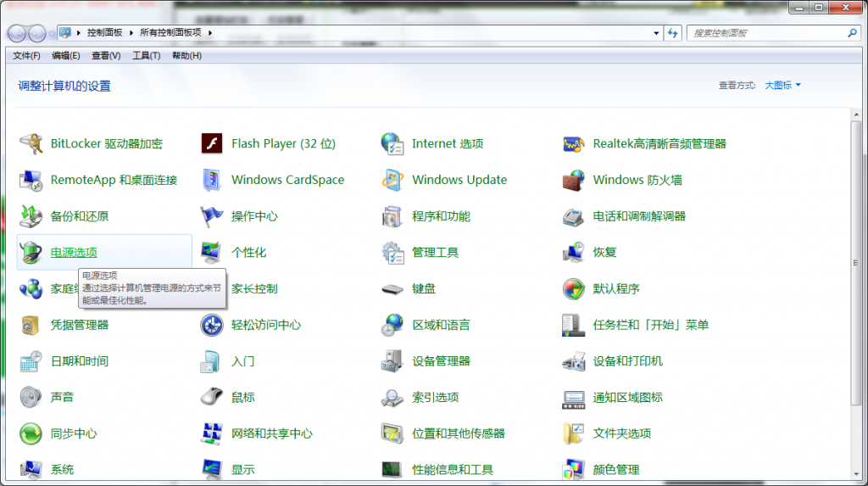Open the 设备和打印机 printer icon

(x=573, y=361)
